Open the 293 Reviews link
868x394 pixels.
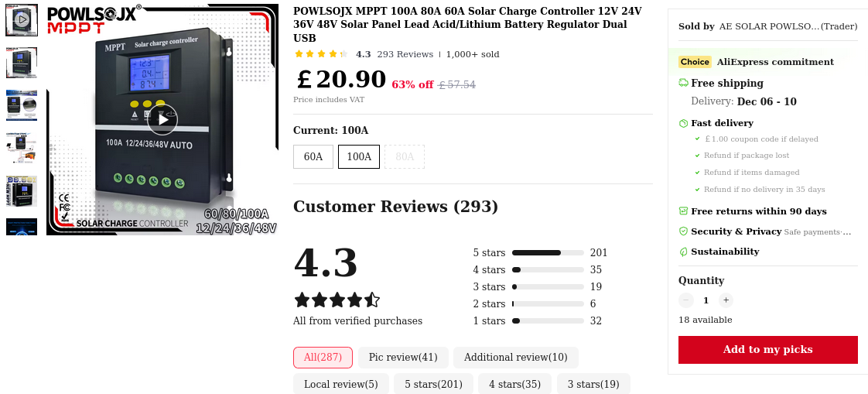coord(405,54)
